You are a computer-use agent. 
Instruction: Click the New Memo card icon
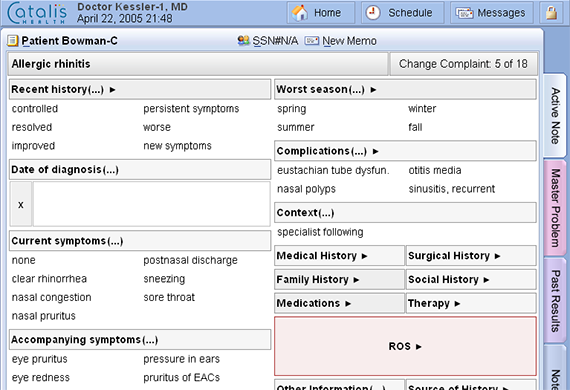pyautogui.click(x=312, y=41)
